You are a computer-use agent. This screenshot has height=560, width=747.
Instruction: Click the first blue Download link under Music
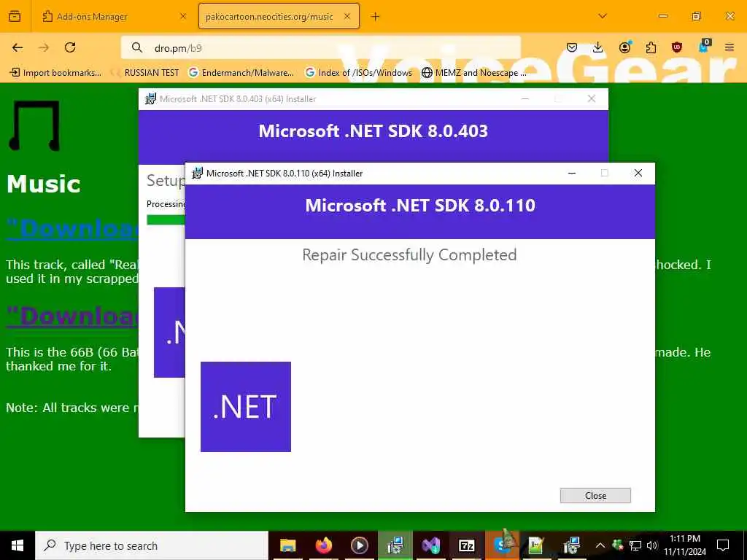tap(72, 228)
